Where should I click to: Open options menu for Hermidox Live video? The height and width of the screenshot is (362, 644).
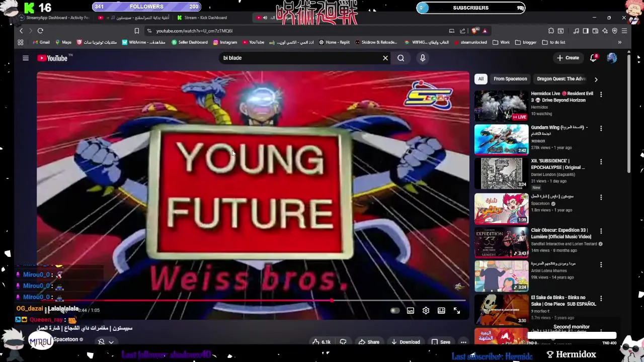[x=601, y=94]
